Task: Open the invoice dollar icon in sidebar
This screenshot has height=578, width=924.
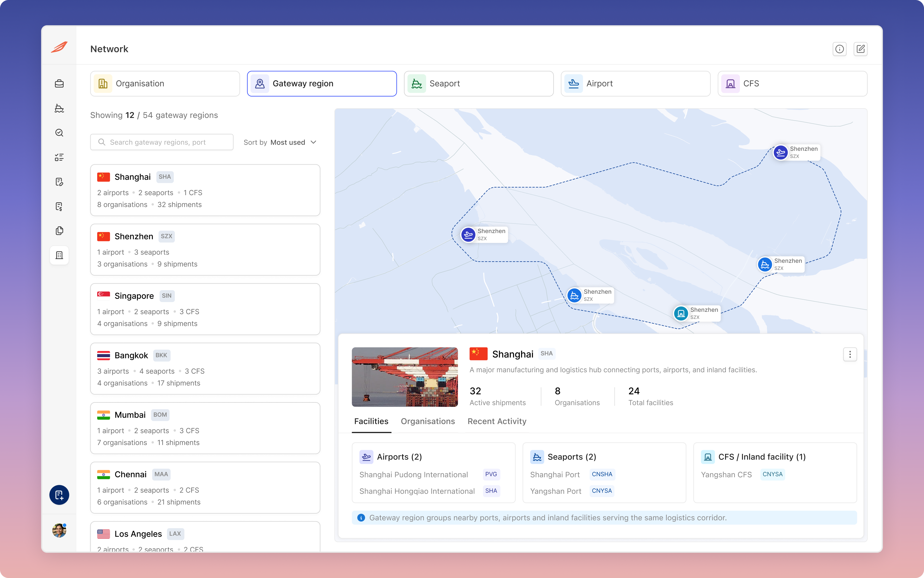Action: (x=59, y=207)
